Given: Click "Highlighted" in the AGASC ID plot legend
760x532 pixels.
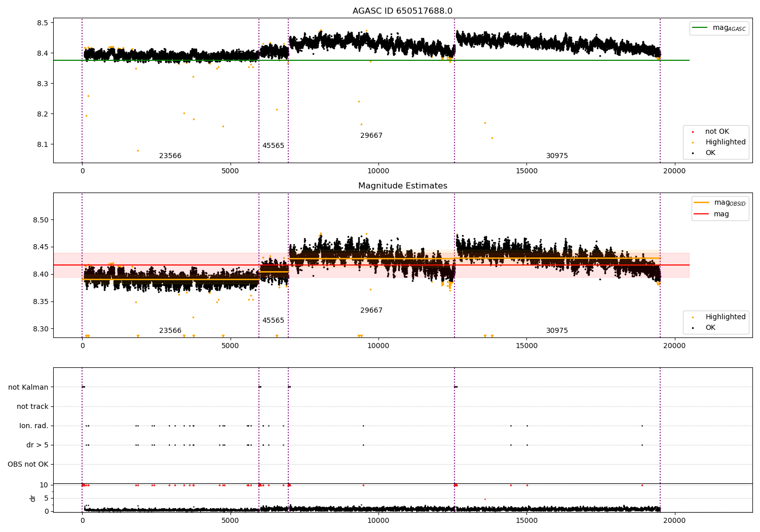Looking at the screenshot, I should point(726,142).
